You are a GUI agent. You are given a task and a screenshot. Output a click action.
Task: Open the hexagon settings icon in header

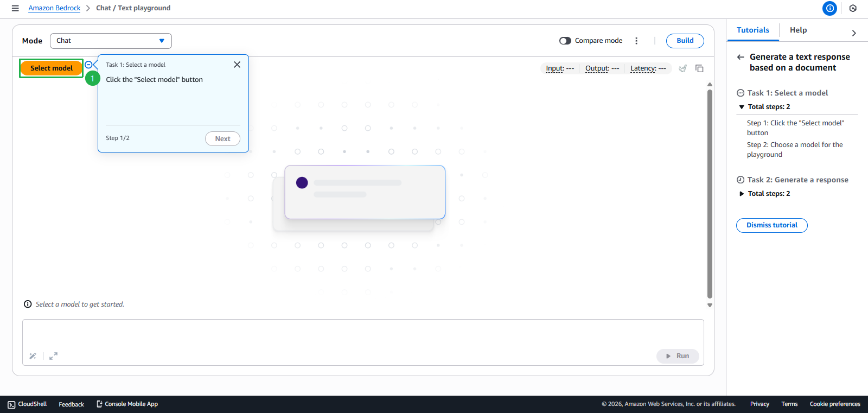(853, 8)
